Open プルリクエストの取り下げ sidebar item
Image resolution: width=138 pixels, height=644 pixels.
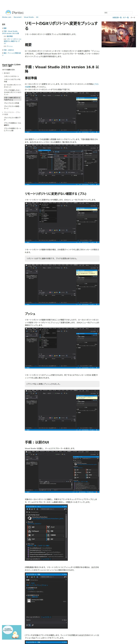[12, 118]
